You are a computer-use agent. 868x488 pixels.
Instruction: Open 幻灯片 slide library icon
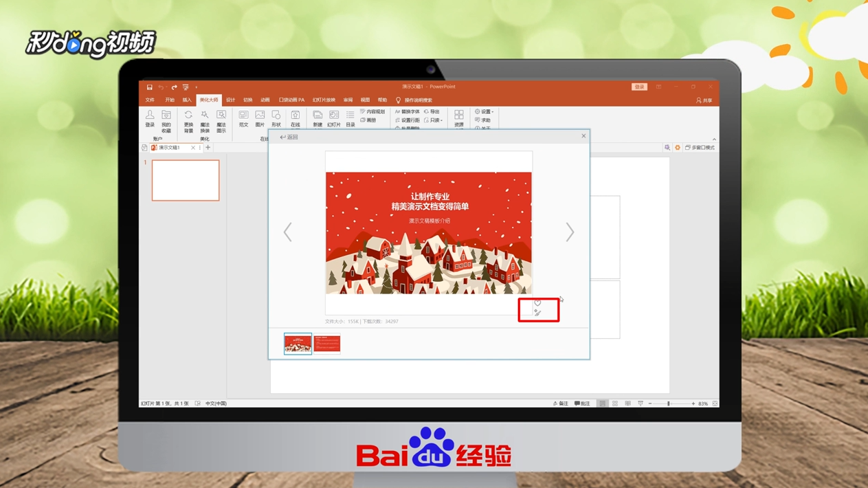tap(334, 119)
